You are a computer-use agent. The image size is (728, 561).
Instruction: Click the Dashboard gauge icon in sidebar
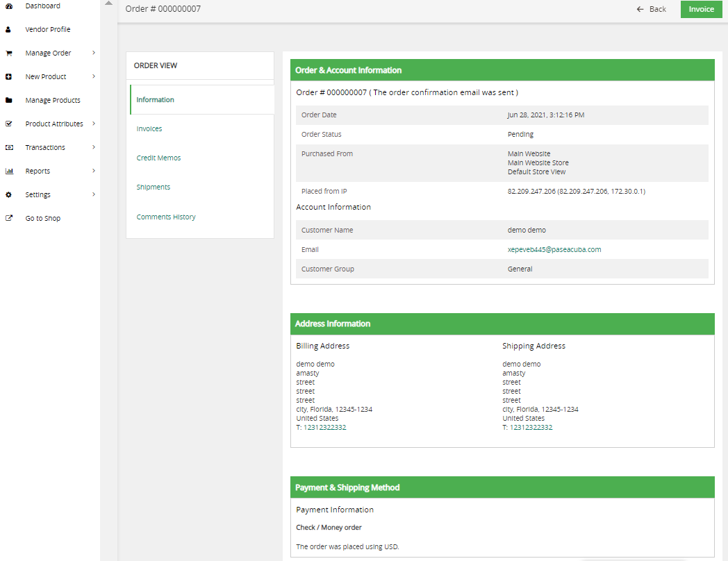point(9,6)
